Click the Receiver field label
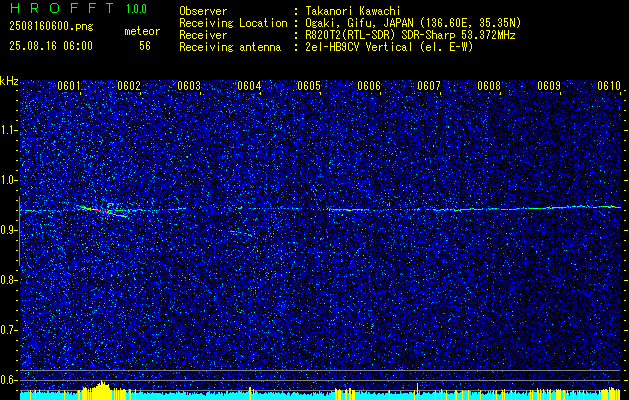 click(x=203, y=35)
